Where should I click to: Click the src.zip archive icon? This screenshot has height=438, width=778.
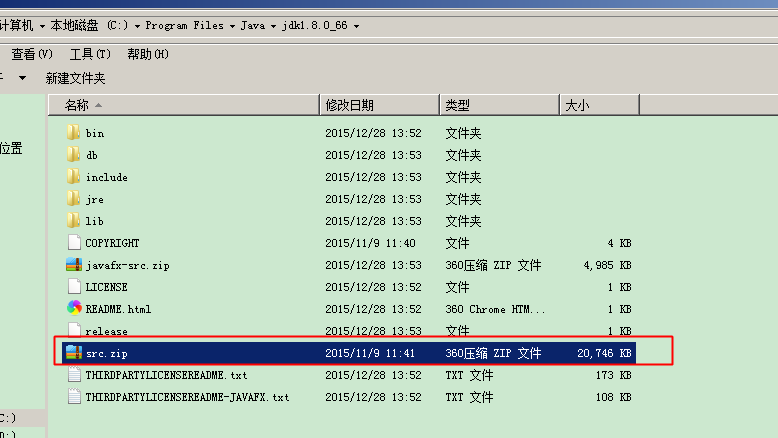coord(74,352)
